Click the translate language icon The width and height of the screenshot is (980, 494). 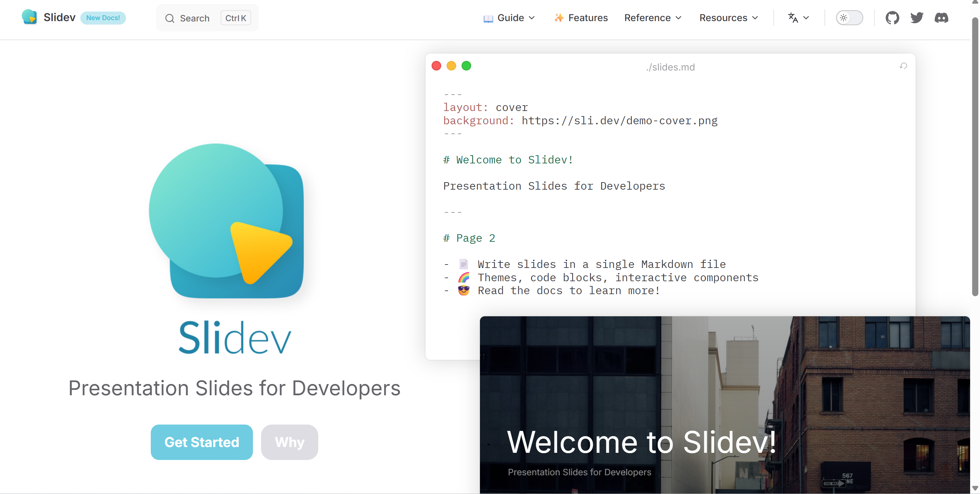point(793,17)
